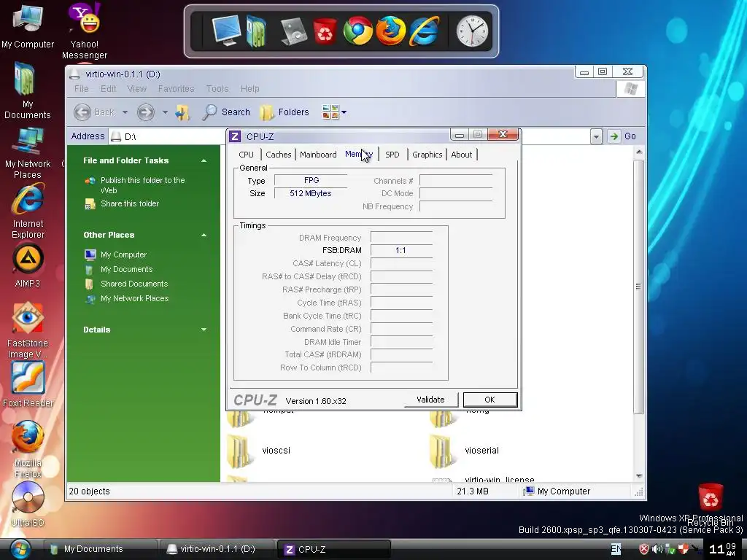Image resolution: width=747 pixels, height=560 pixels.
Task: Click the Back arrow in Explorer toolbar
Action: click(94, 112)
